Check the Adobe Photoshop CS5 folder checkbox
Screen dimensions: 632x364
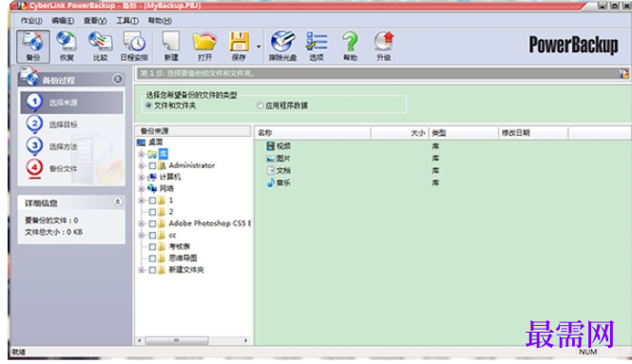tap(152, 223)
